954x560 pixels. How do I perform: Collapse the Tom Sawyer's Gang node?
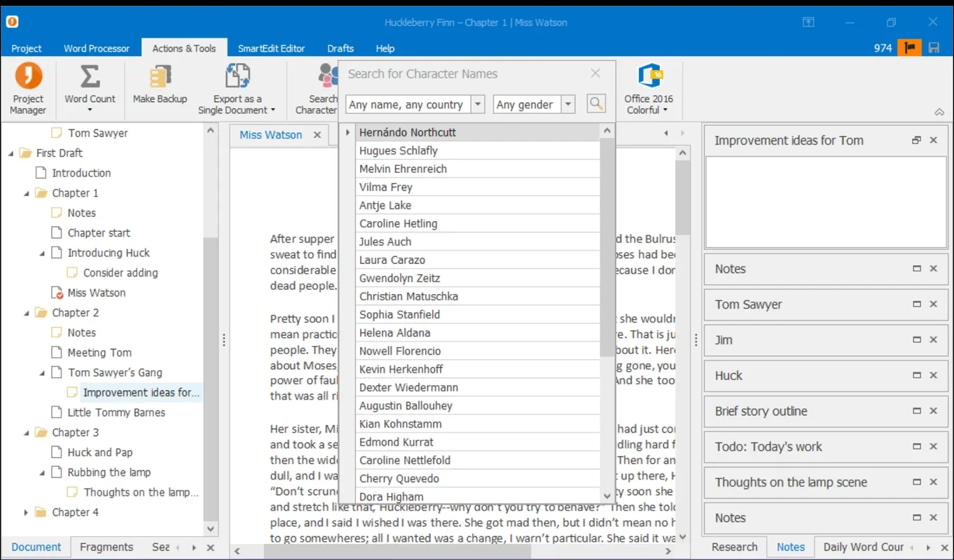[x=42, y=373]
